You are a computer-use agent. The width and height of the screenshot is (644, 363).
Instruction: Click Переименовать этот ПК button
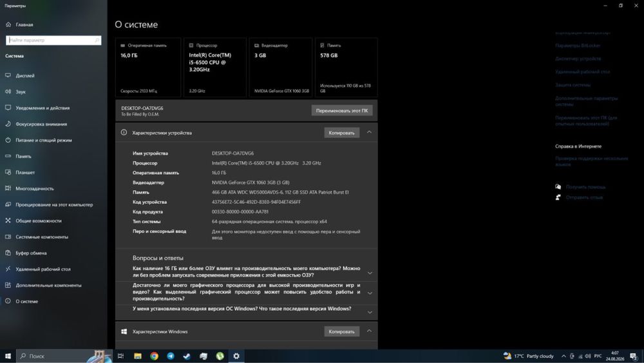pyautogui.click(x=342, y=111)
